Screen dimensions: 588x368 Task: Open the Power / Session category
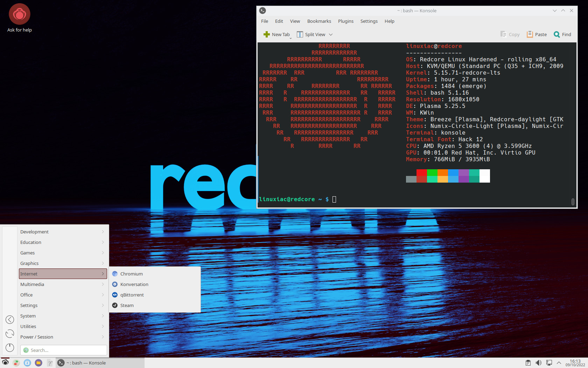click(x=63, y=337)
